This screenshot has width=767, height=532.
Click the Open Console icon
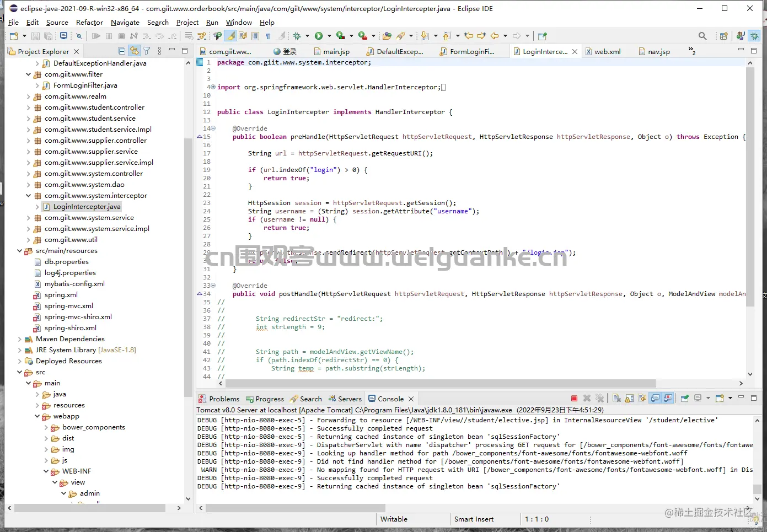pyautogui.click(x=720, y=399)
